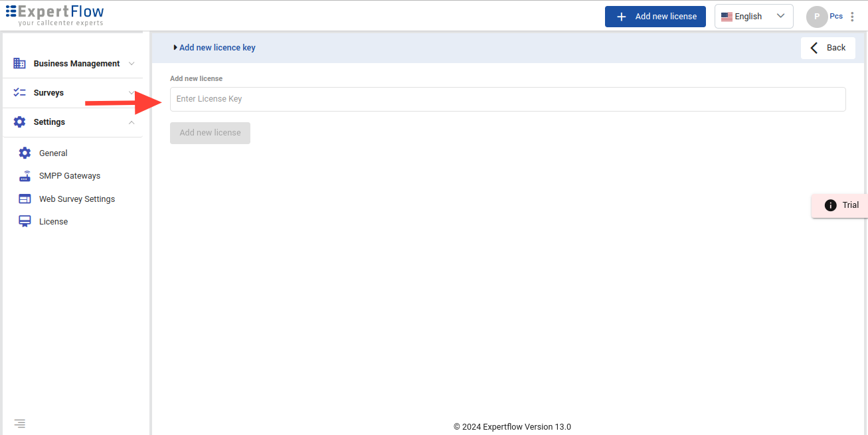Viewport: 868px width, 435px height.
Task: Expand the Business Management section chevron
Action: [131, 64]
